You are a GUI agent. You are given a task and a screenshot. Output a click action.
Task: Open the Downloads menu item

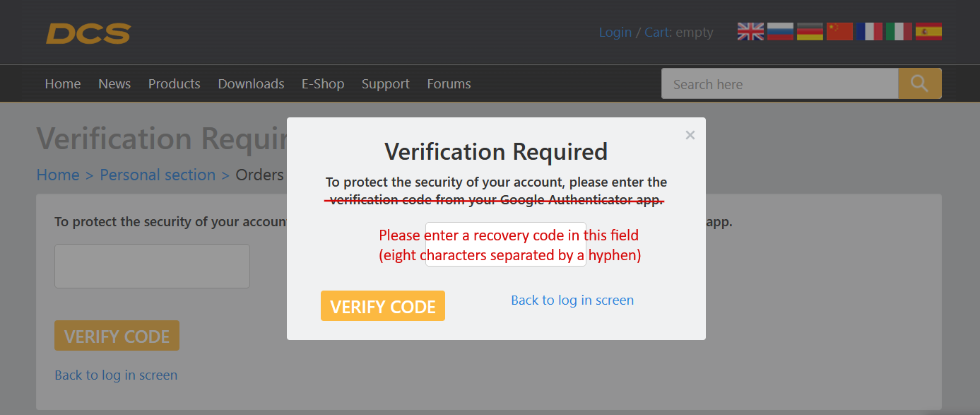click(251, 84)
